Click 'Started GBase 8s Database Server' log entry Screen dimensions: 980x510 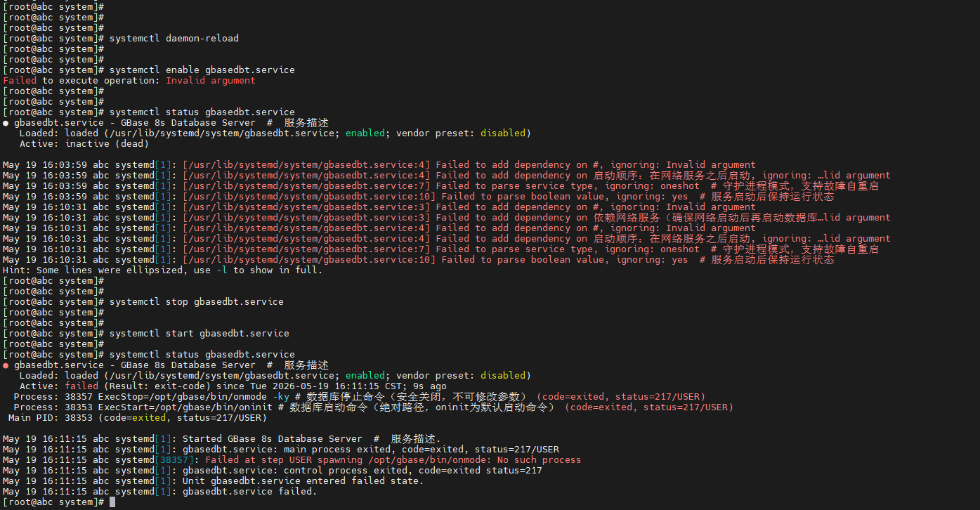[222, 439]
